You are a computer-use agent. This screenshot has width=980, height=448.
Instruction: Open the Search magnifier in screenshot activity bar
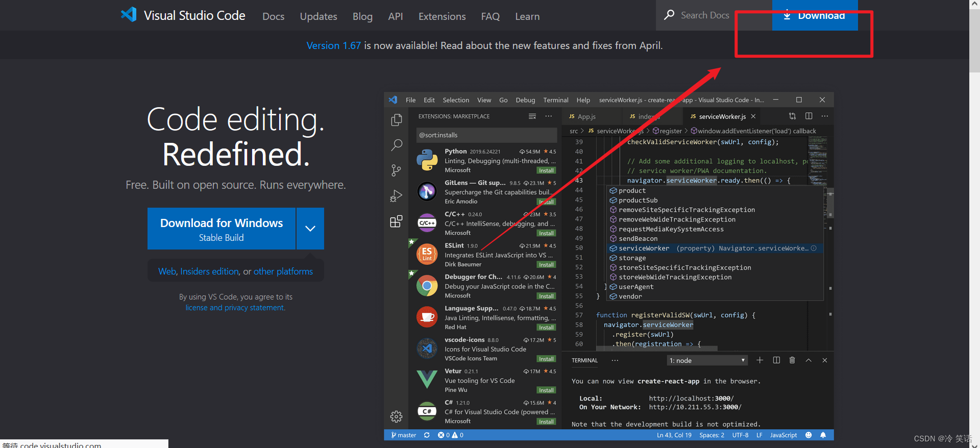coord(396,145)
